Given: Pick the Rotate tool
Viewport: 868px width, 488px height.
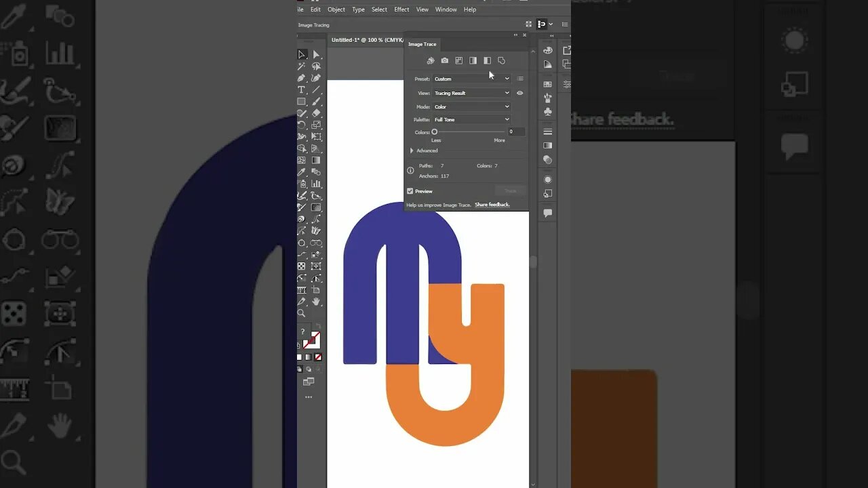Looking at the screenshot, I should click(302, 125).
